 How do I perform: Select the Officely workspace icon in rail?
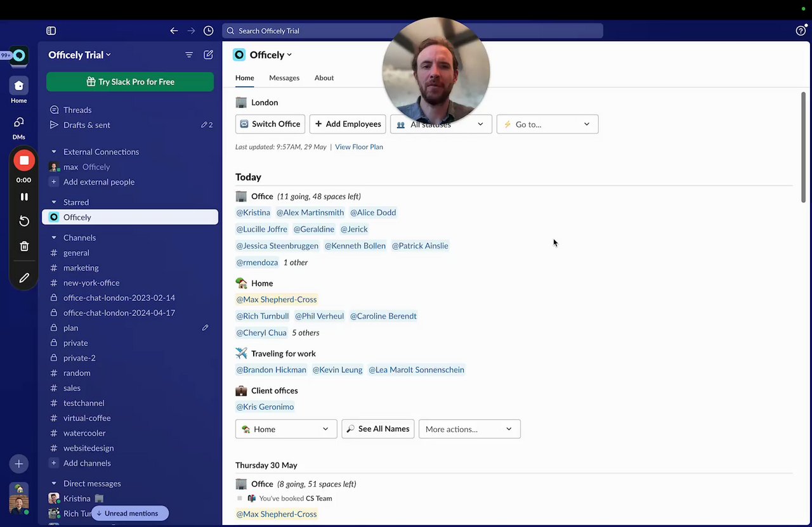(x=19, y=56)
